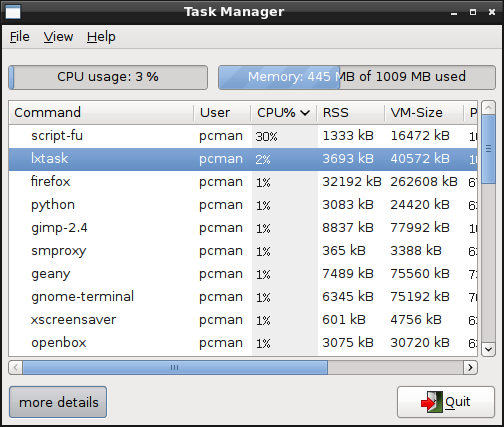Viewport: 504px width, 427px height.
Task: Click the vertical scrollbar up arrow
Action: pyautogui.click(x=488, y=108)
